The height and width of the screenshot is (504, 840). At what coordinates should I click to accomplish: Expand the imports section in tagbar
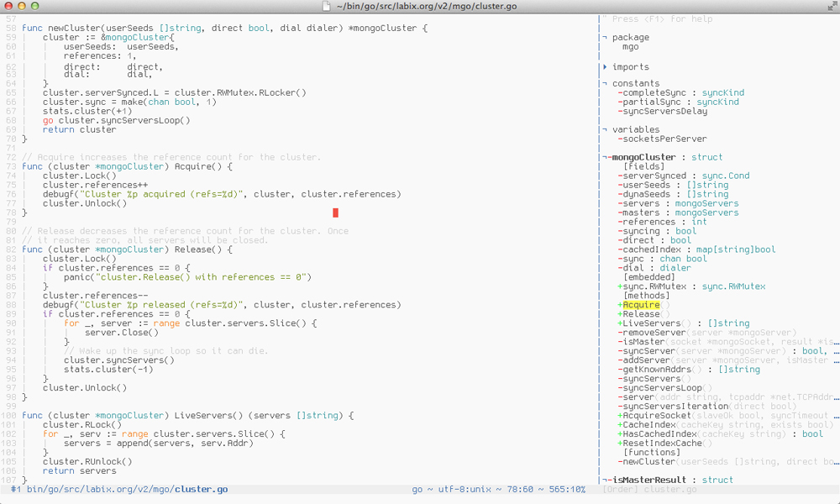coord(605,67)
